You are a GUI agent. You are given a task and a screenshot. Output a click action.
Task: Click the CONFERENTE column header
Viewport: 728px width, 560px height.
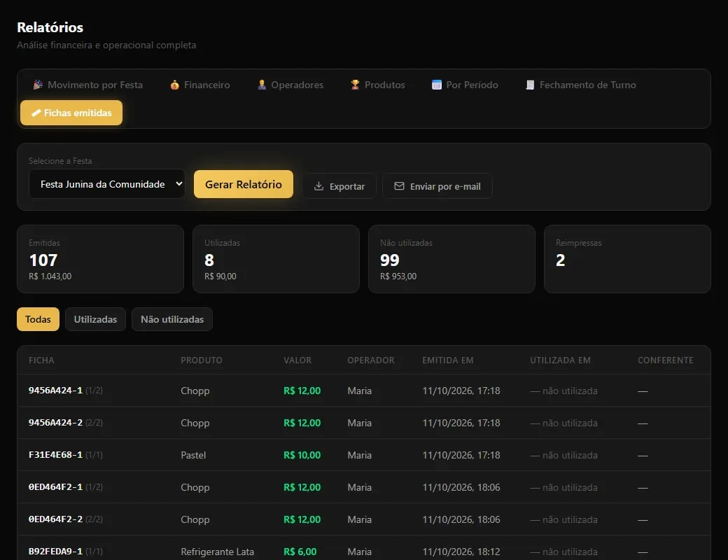tap(665, 360)
